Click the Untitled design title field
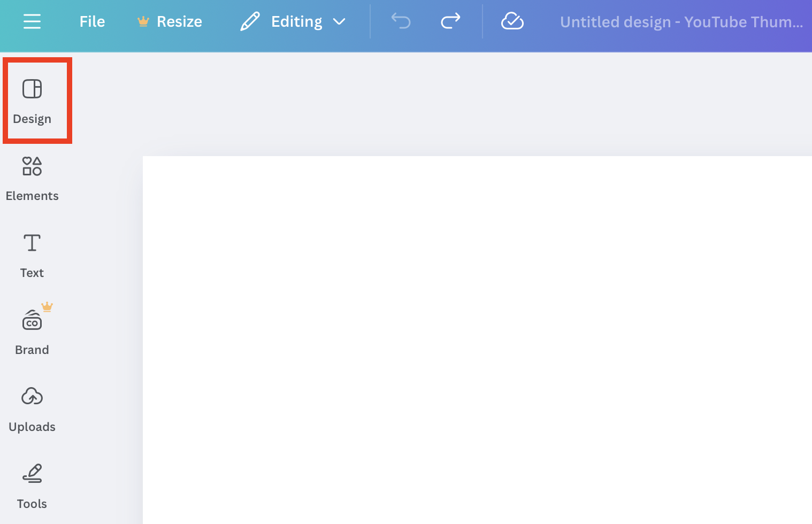The width and height of the screenshot is (812, 524). 681,22
